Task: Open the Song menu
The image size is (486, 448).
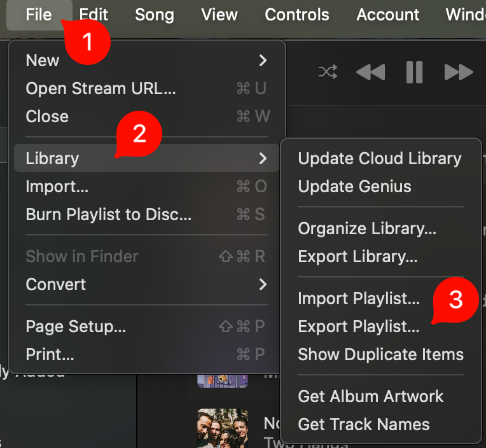Action: click(x=155, y=15)
